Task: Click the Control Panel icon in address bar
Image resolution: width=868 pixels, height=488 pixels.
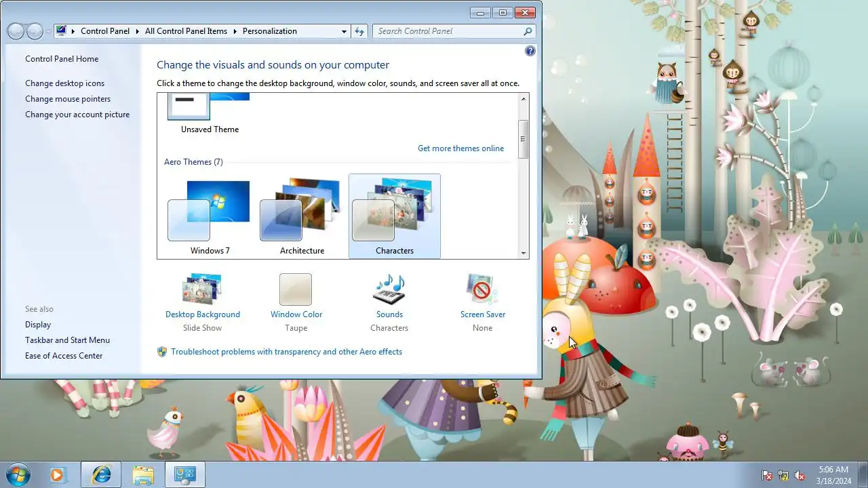Action: [x=61, y=31]
